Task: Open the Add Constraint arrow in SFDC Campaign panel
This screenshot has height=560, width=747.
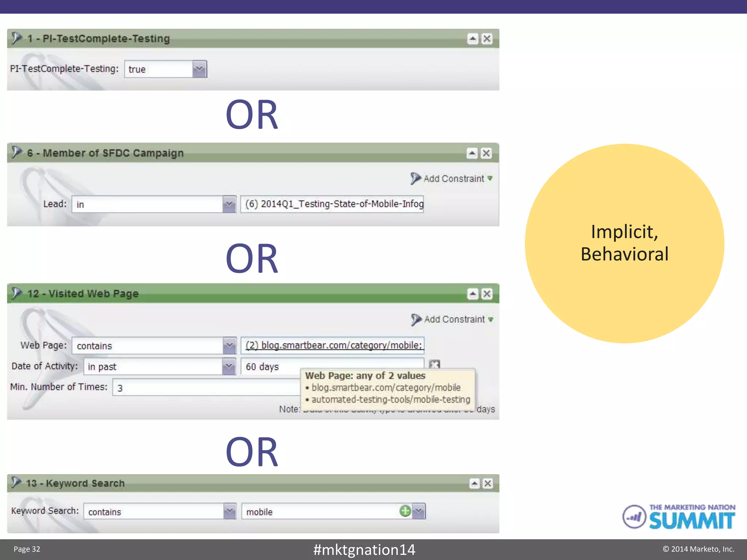Action: click(x=490, y=178)
